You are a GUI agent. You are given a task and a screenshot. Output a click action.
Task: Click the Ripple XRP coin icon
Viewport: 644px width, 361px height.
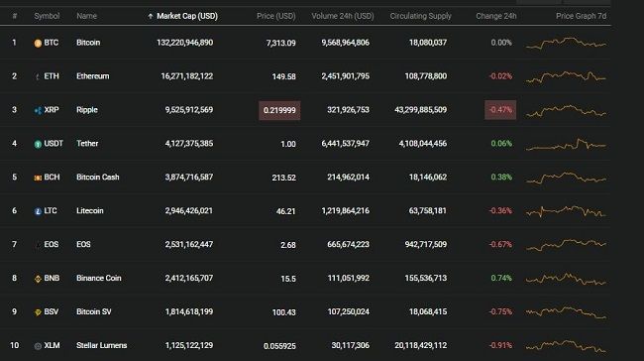tap(38, 111)
